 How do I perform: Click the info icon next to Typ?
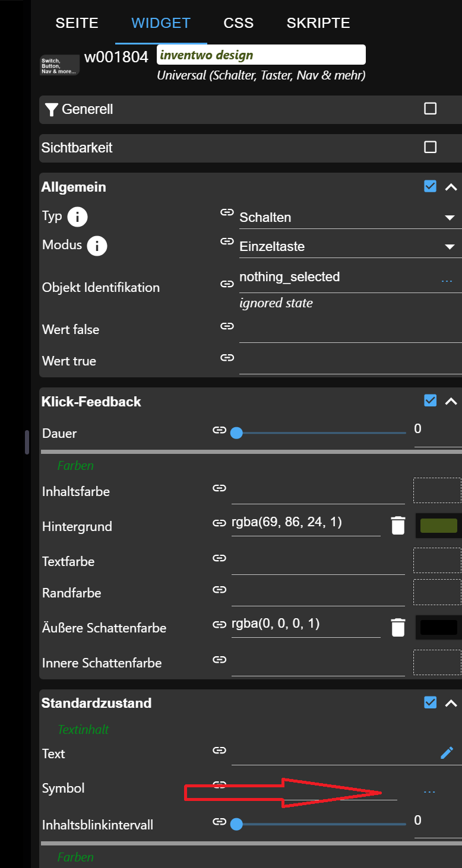(x=77, y=217)
